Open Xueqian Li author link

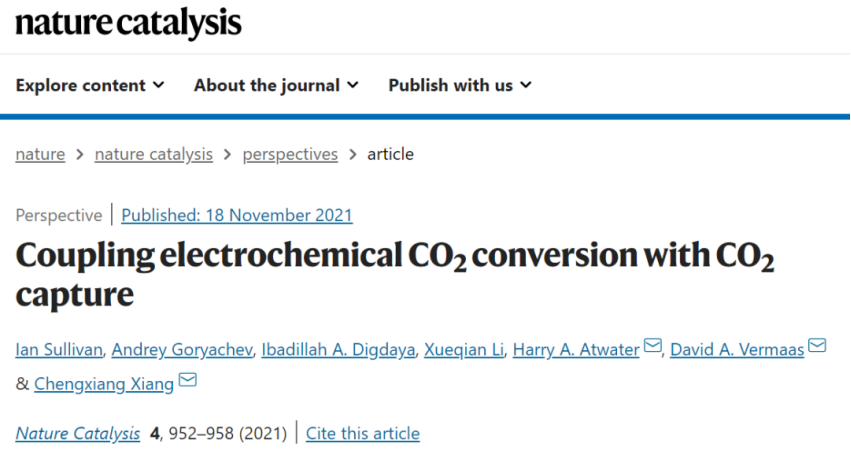(464, 349)
